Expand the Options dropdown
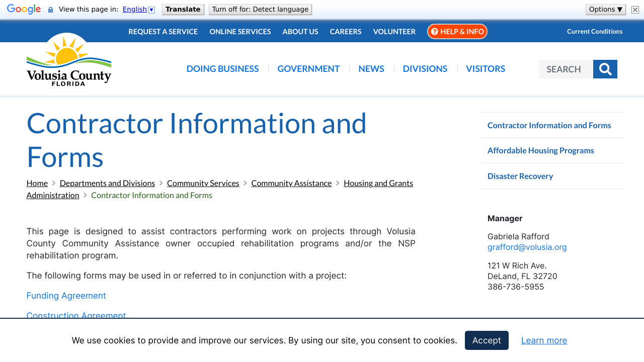 point(605,9)
